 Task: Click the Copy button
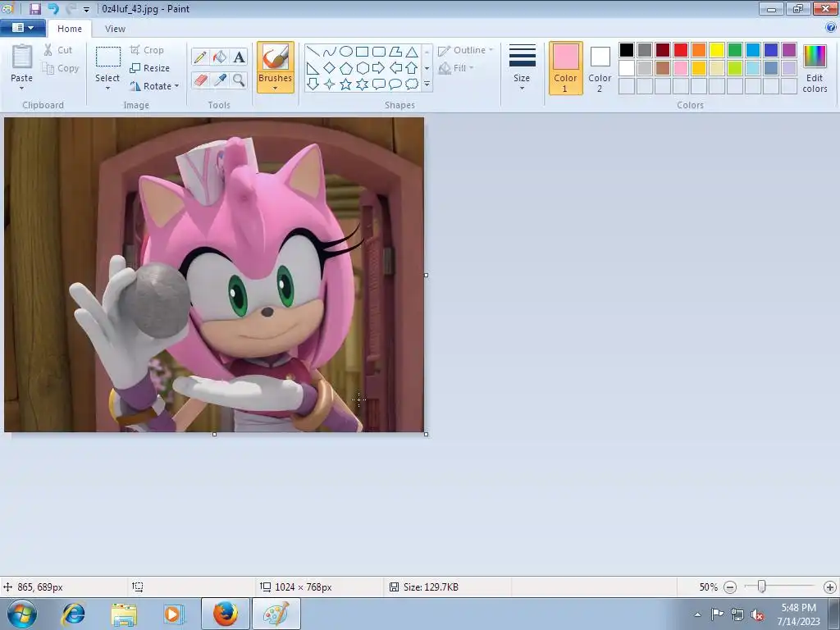pos(61,68)
